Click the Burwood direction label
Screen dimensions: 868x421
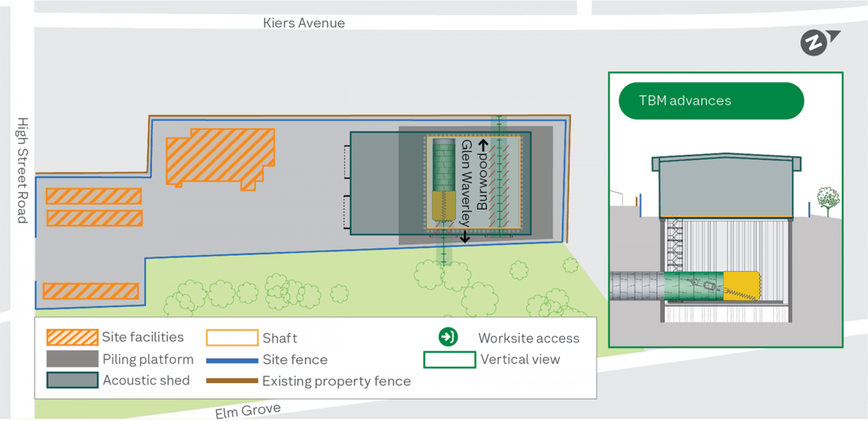(x=482, y=182)
